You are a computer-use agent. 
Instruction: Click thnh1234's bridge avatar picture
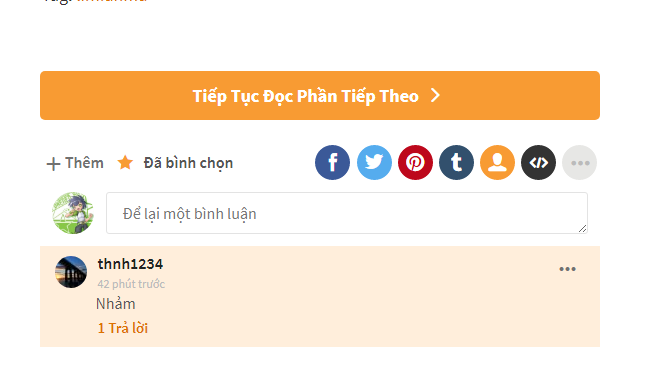coord(71,272)
